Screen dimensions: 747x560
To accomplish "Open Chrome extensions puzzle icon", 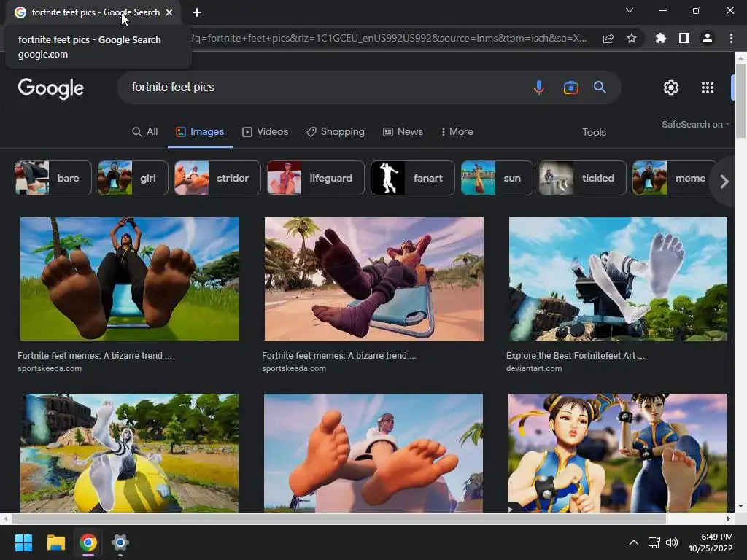I will tap(661, 38).
